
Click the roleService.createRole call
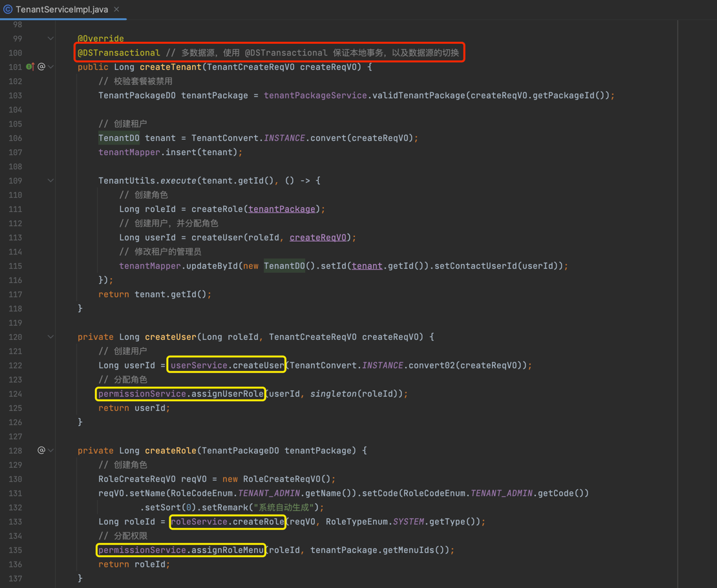click(228, 521)
